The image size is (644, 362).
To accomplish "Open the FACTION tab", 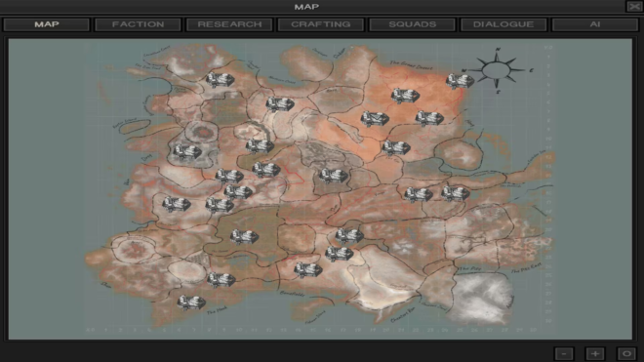I will [x=138, y=24].
